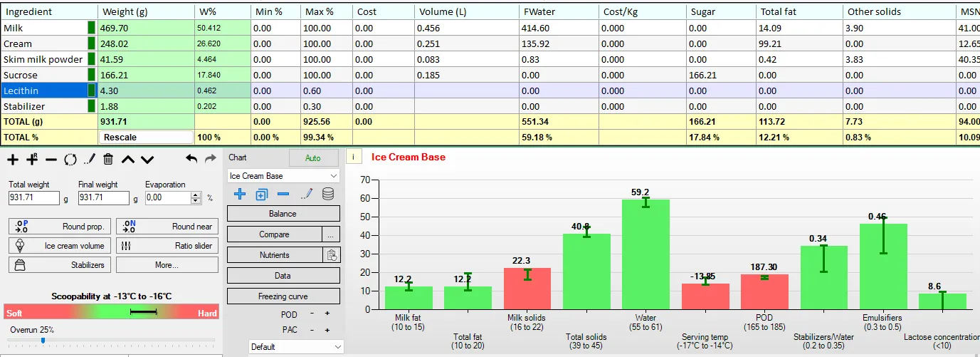Open the database stack icon in Chart panel
980x357 pixels.
click(327, 194)
